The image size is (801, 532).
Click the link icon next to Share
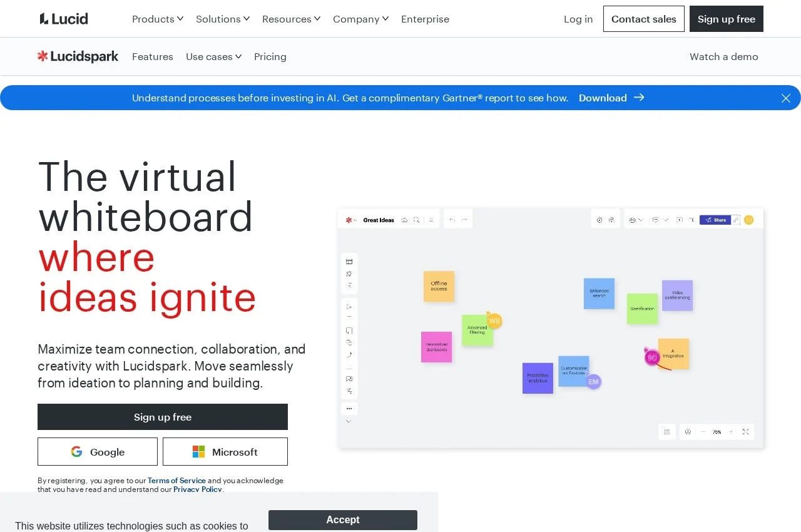[736, 220]
